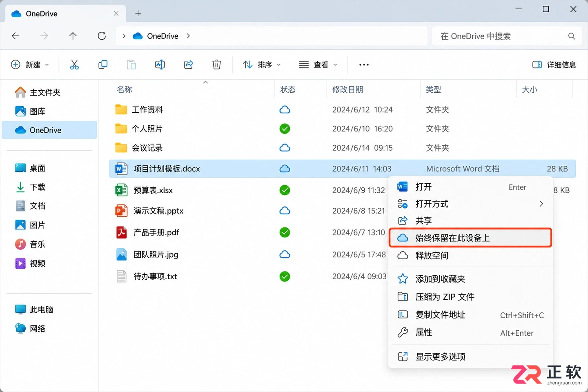The width and height of the screenshot is (588, 392).
Task: Choose 打开 in context menu
Action: point(470,187)
